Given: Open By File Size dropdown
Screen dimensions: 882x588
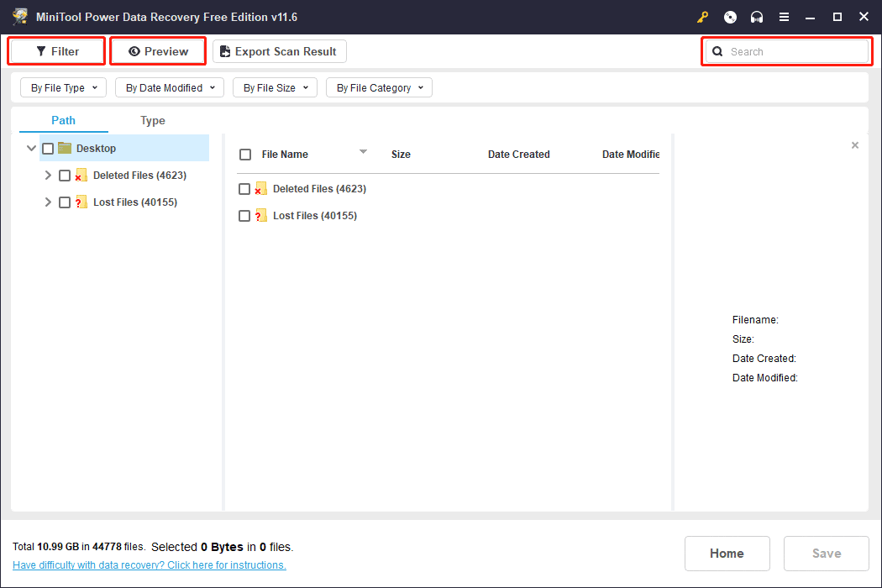Looking at the screenshot, I should tap(275, 87).
